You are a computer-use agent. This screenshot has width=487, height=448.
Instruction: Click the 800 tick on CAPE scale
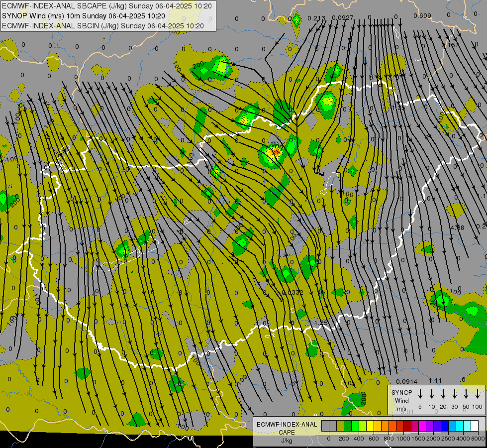pyautogui.click(x=389, y=439)
